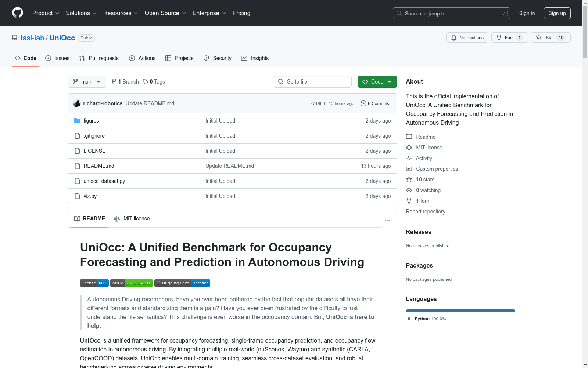The height and width of the screenshot is (368, 588).
Task: View the 0 Tags link
Action: click(154, 82)
